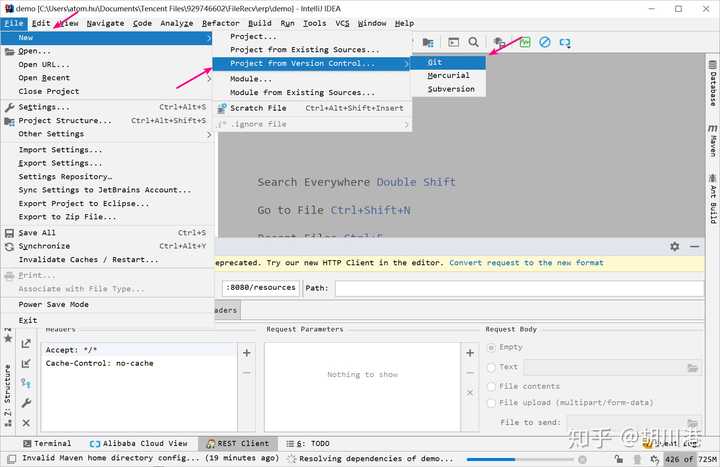The height and width of the screenshot is (467, 720).
Task: Click the Path input field
Action: point(519,288)
